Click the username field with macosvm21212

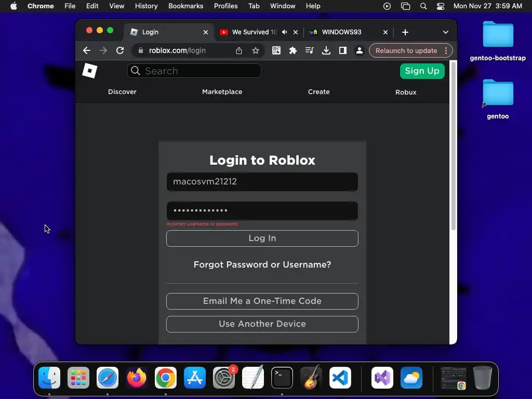click(262, 181)
